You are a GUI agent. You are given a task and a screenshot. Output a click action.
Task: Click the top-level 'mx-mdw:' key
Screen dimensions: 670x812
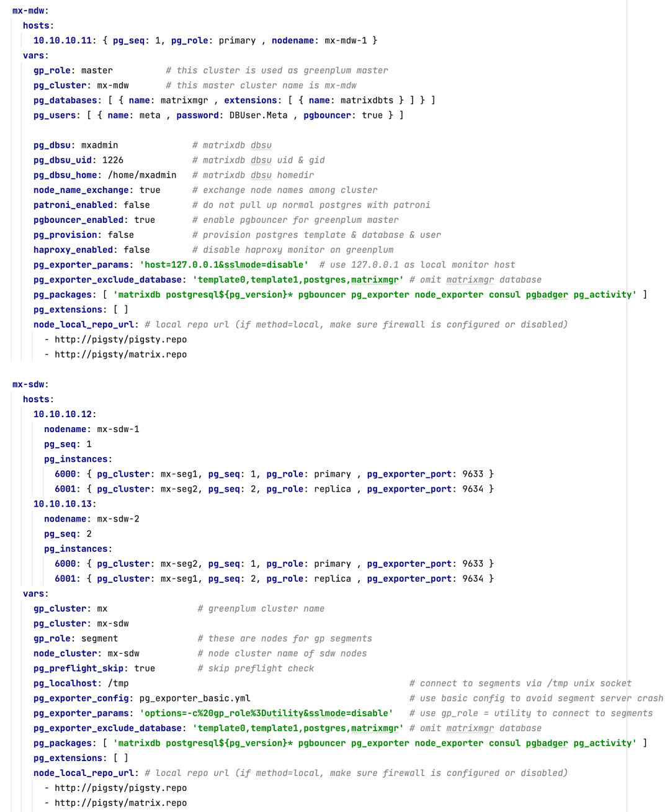[30, 11]
